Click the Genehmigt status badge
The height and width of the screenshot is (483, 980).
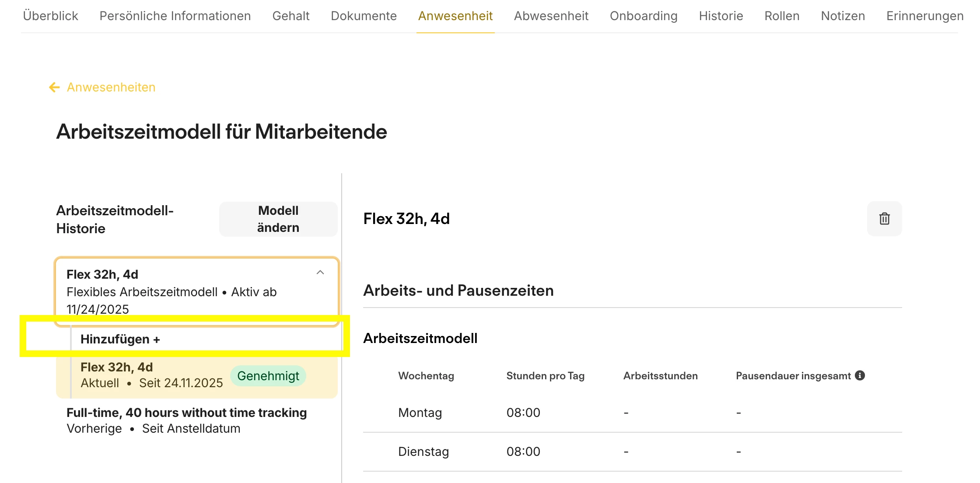tap(268, 376)
